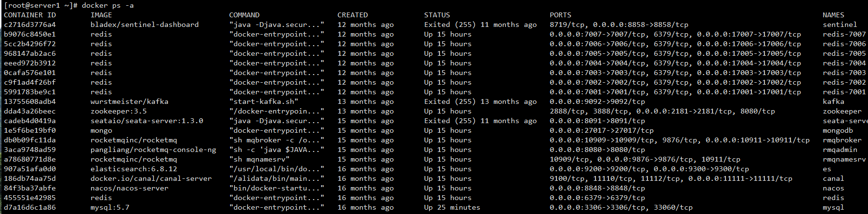Screen dimensions: 868x214
Task: Click container ID 3aca9748ad59
Action: tap(30, 150)
